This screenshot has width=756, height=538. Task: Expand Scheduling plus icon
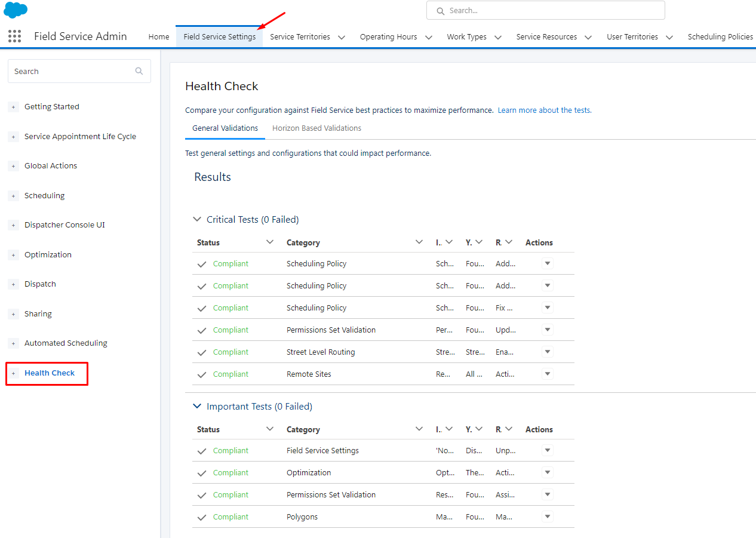pyautogui.click(x=13, y=196)
